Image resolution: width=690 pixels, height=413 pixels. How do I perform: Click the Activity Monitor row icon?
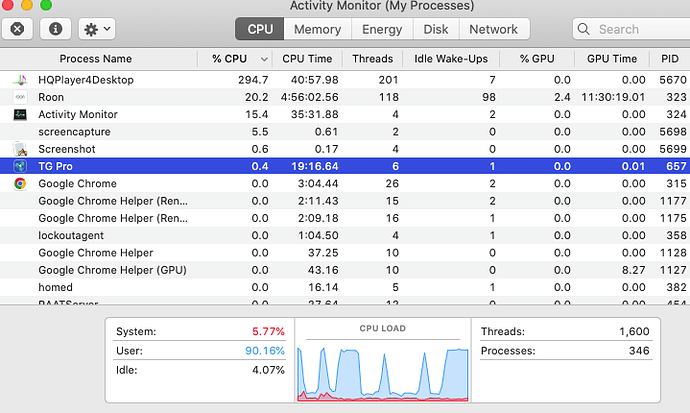[x=20, y=114]
